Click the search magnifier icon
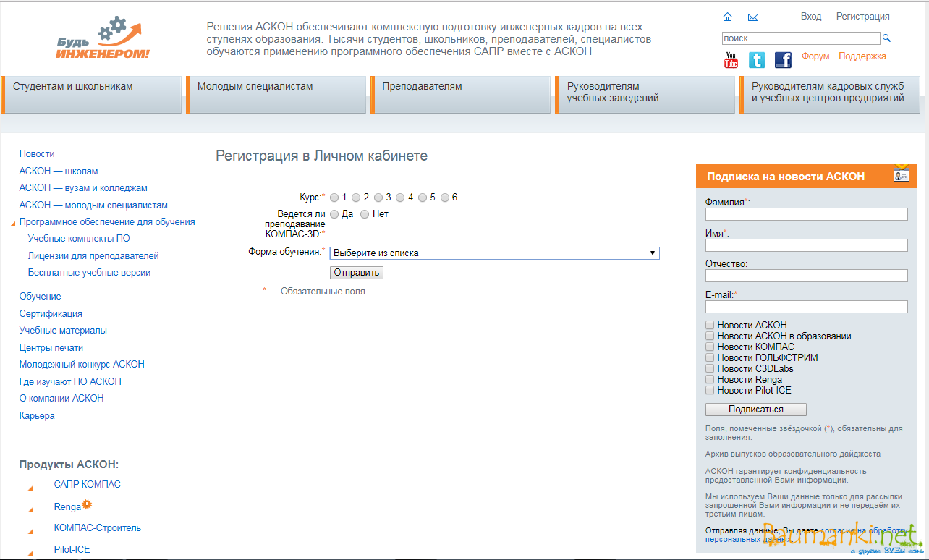 point(887,38)
